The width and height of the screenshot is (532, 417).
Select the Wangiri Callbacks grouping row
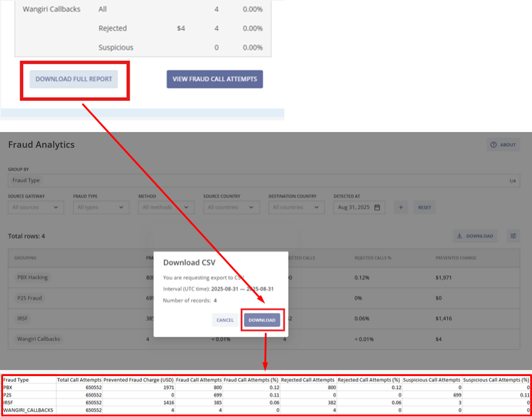[x=38, y=339]
